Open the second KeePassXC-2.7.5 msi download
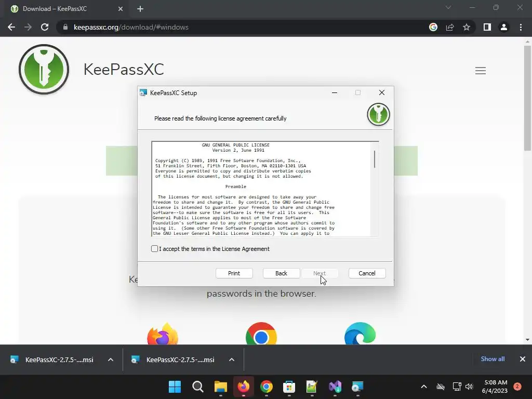The width and height of the screenshot is (532, 399). click(173, 360)
